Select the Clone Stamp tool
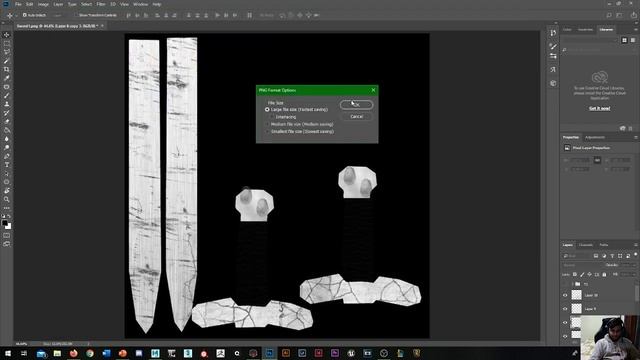640x360 pixels. pyautogui.click(x=7, y=104)
